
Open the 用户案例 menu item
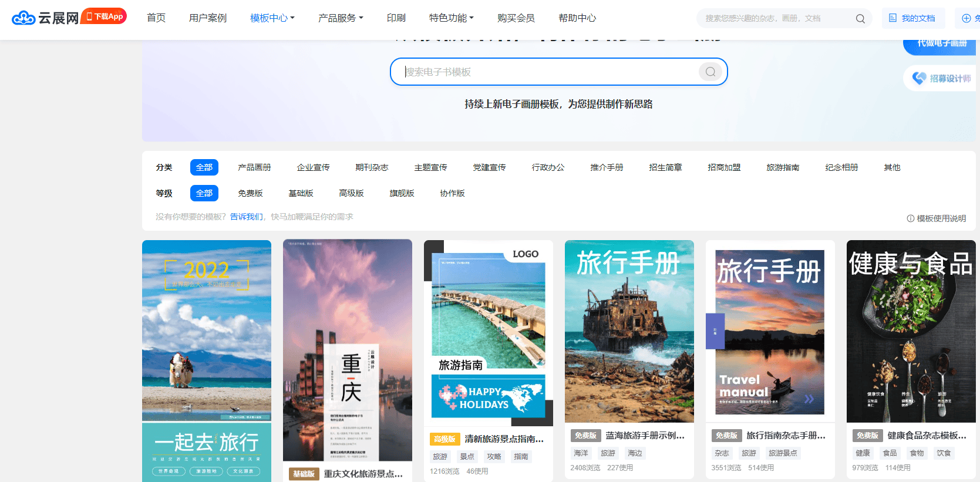point(208,18)
